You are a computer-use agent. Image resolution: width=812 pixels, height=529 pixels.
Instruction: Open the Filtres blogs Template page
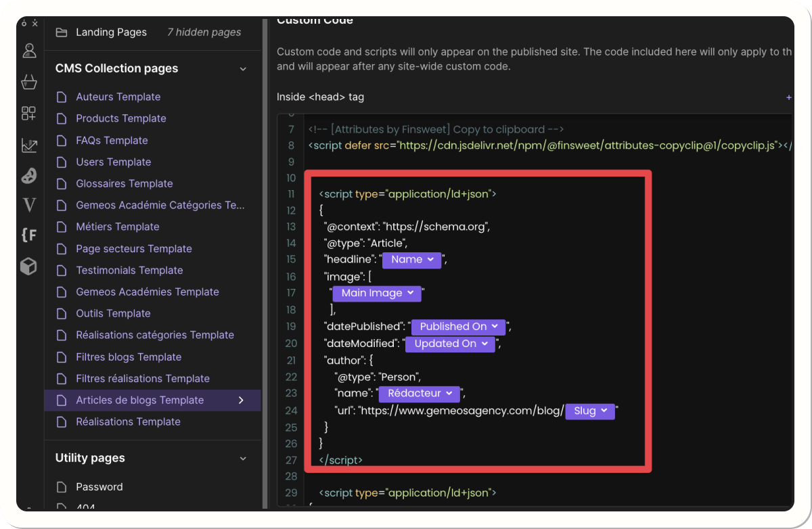[129, 356]
